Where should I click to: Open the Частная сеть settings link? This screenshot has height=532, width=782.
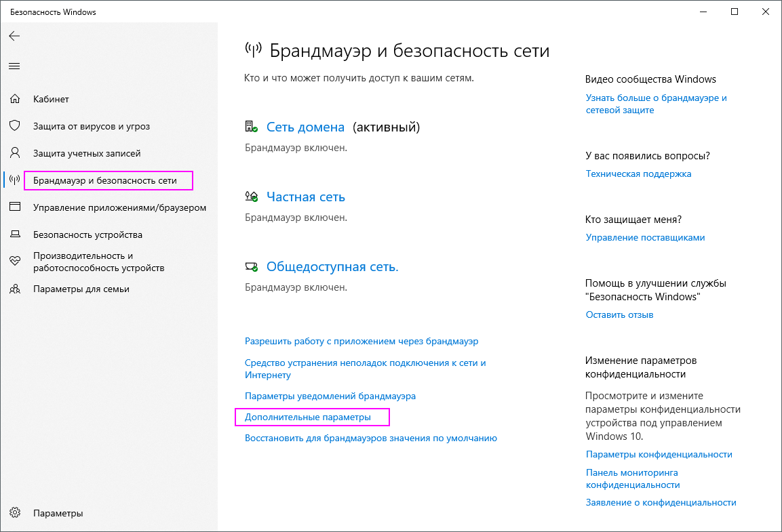(306, 197)
